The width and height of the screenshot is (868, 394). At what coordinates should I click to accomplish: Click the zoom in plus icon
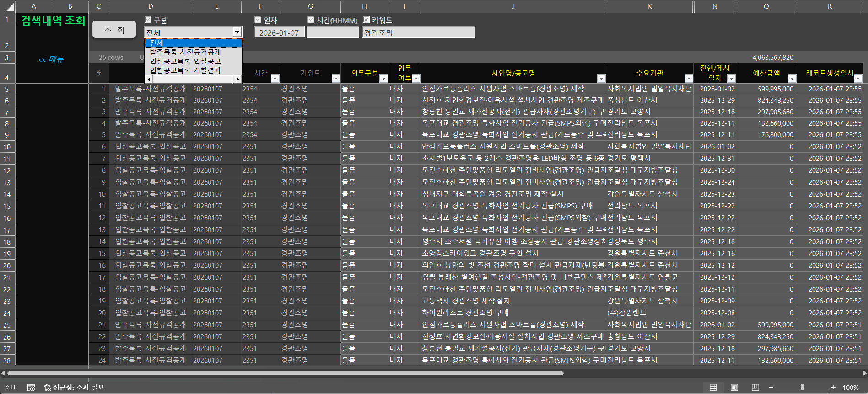833,388
